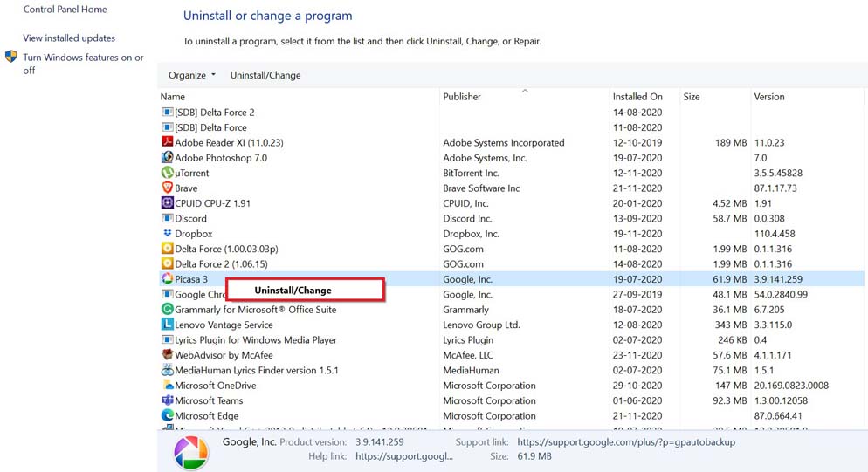Select Lenovo Vantage Service name
Image resolution: width=868 pixels, height=472 pixels.
[x=224, y=325]
